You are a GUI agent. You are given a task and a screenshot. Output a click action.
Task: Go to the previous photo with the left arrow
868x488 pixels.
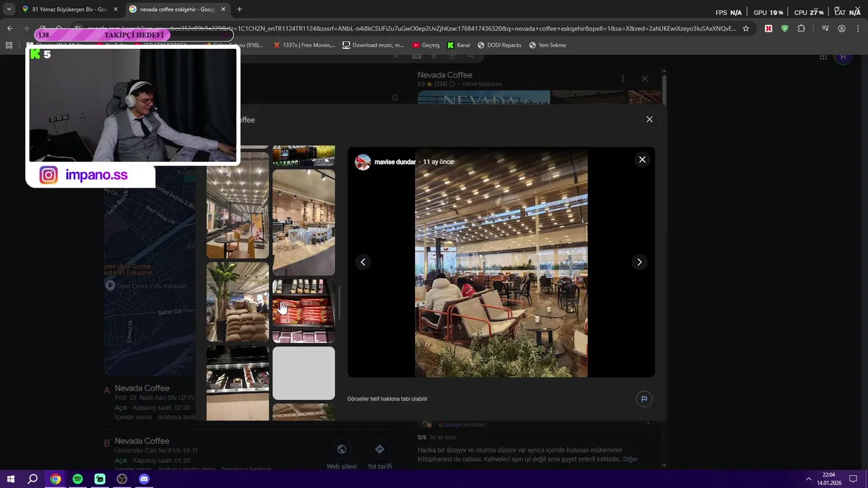point(363,262)
